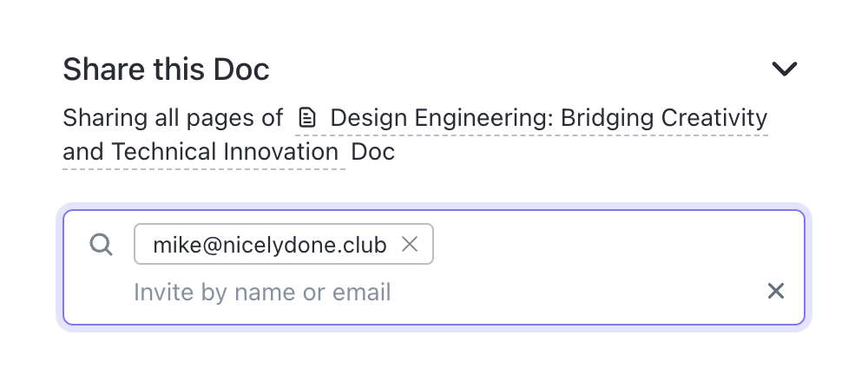Select the mike@nicelydone.club email chip text

(x=269, y=245)
